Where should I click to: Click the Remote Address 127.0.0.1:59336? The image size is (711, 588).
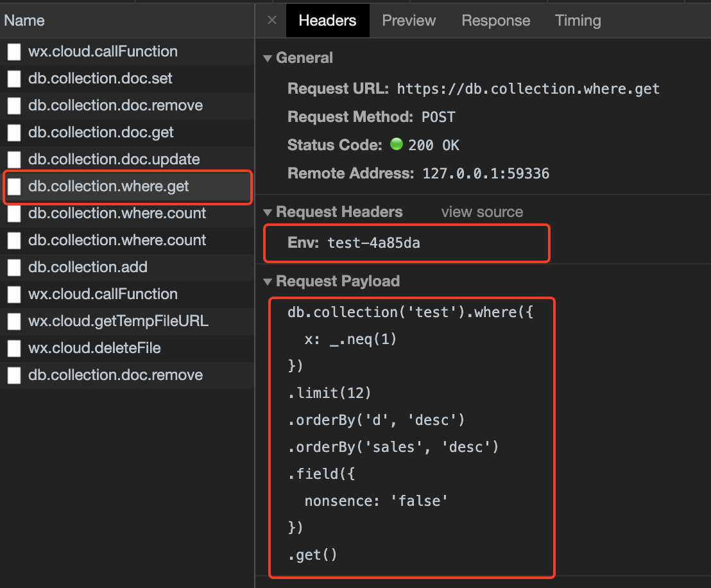point(486,173)
